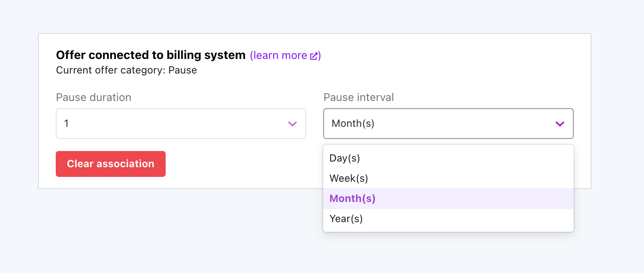This screenshot has width=644, height=273.
Task: Choose Week(s) from the interval list
Action: click(349, 178)
